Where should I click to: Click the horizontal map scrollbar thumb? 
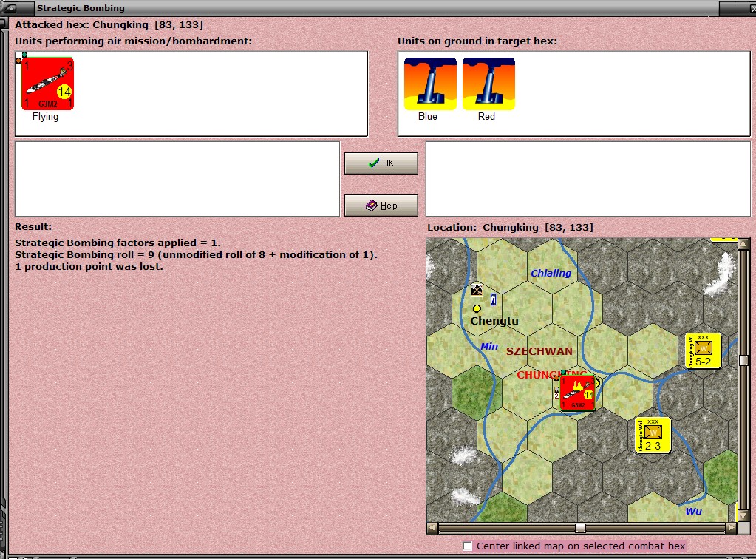coord(581,528)
